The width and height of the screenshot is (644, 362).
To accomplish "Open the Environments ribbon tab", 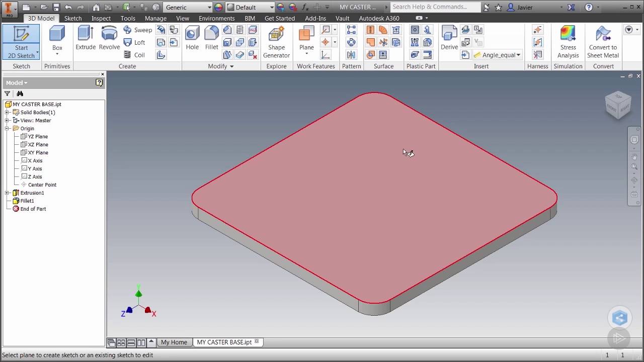I will 217,18.
